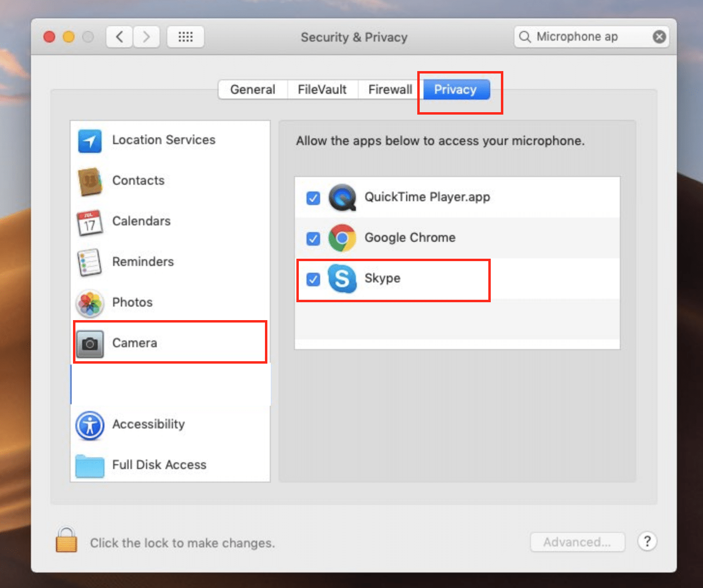Switch to the Firewall tab
Screen dimensions: 703x588
[390, 89]
